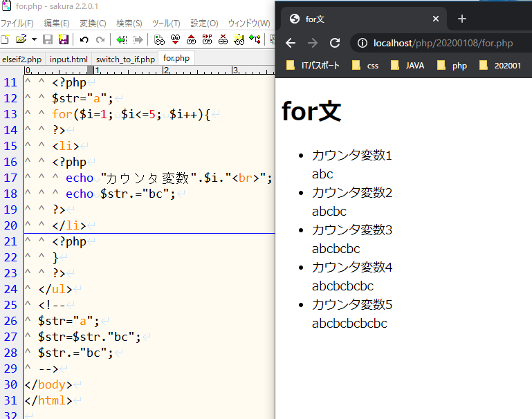Select the input.html editor tab
The height and width of the screenshot is (419, 532).
(68, 59)
